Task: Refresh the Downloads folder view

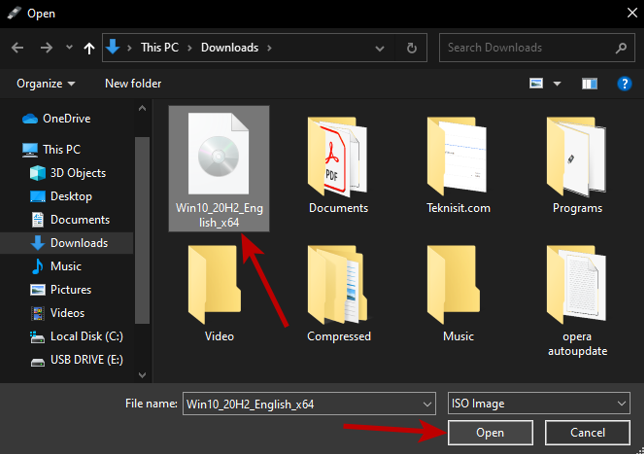Action: coord(412,48)
